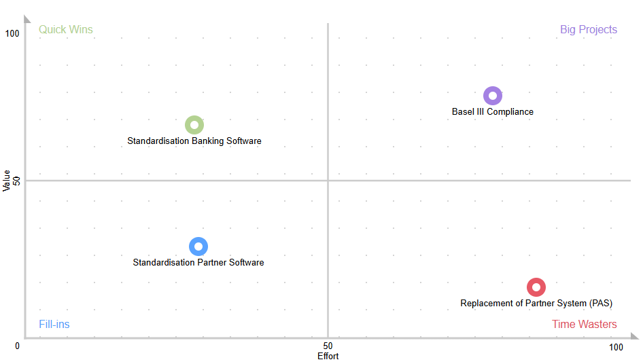The height and width of the screenshot is (364, 643).
Task: Select the "Basel III Compliance" text label
Action: [x=493, y=112]
